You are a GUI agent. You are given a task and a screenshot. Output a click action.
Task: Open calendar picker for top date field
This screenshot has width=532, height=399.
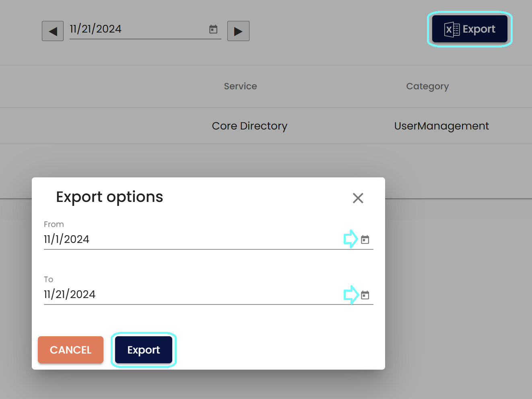[x=213, y=29]
